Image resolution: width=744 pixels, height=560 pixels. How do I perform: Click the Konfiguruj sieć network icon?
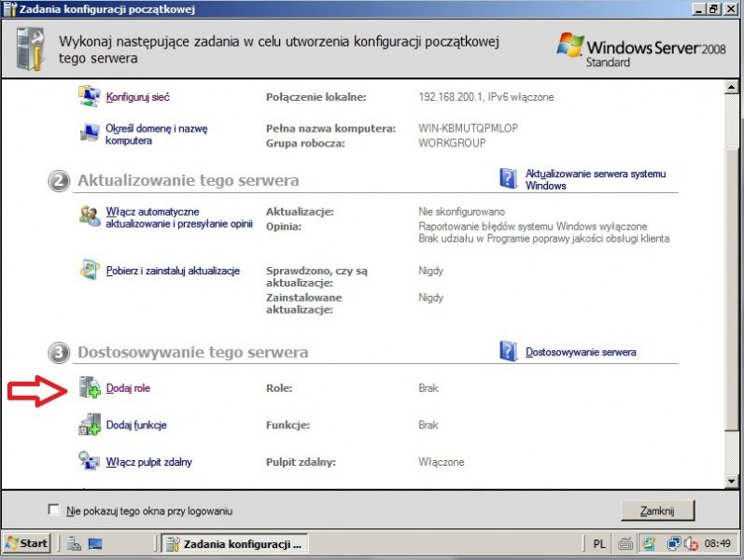tap(90, 96)
